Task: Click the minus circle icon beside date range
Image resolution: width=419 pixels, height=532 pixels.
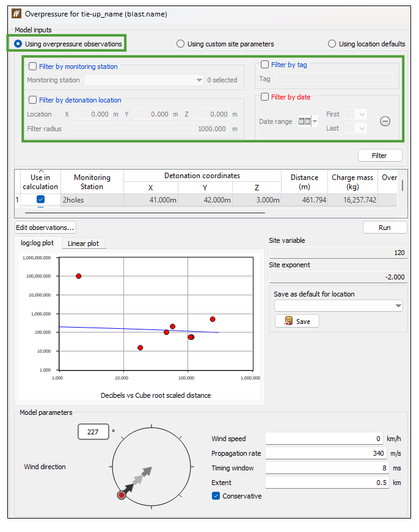Action: [x=385, y=121]
